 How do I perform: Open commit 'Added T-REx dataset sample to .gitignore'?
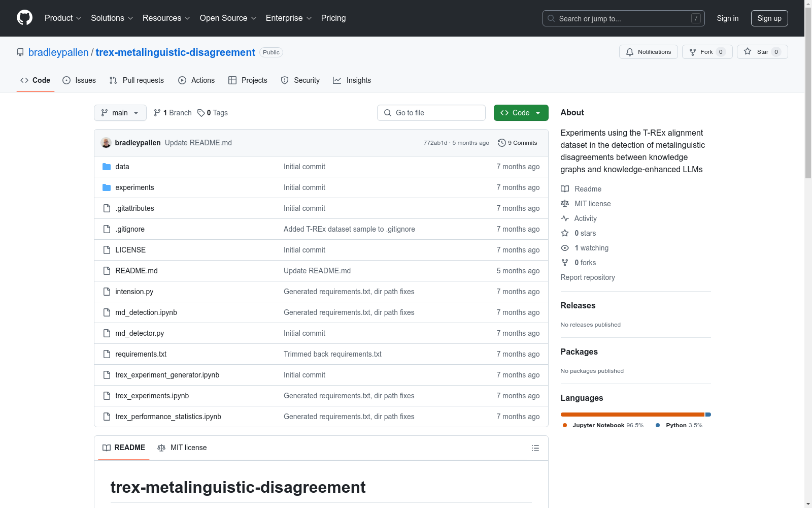pyautogui.click(x=349, y=229)
